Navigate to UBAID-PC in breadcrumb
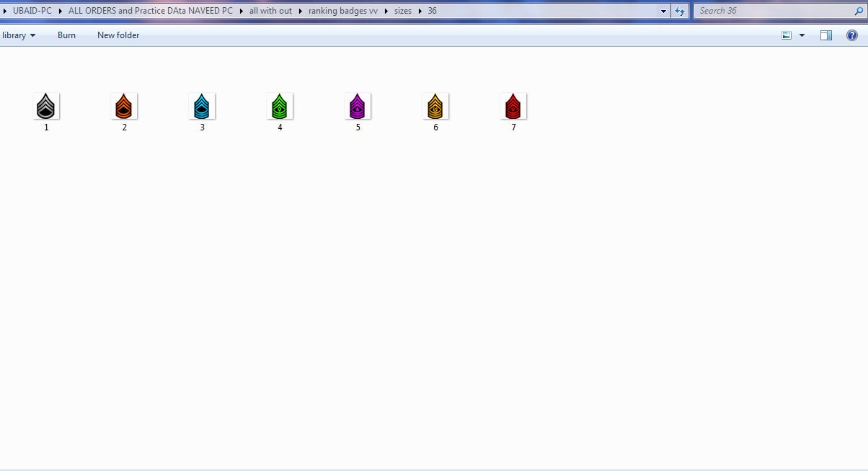This screenshot has width=868, height=471. pos(32,11)
